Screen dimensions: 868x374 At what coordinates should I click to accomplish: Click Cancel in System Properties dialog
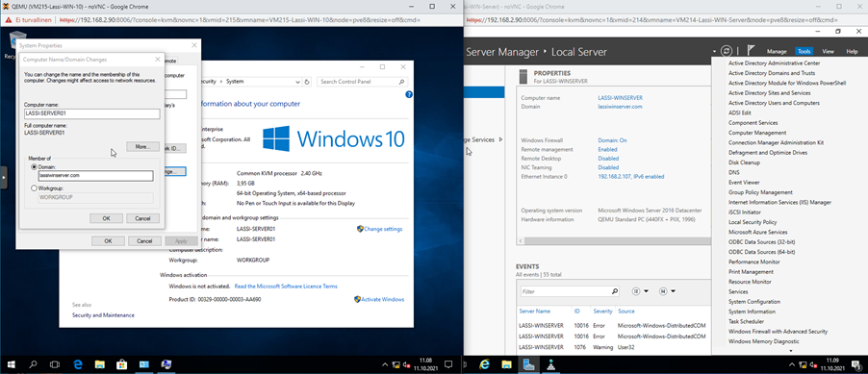tap(144, 240)
